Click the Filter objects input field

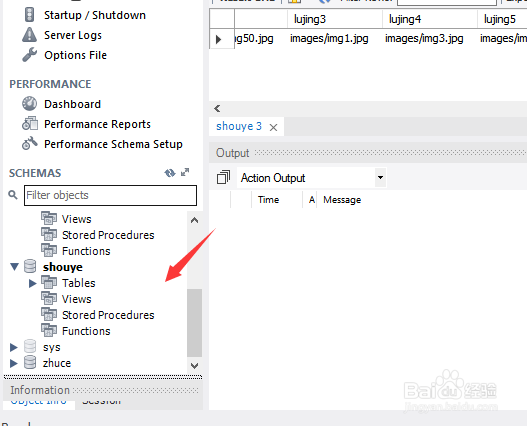click(x=110, y=195)
